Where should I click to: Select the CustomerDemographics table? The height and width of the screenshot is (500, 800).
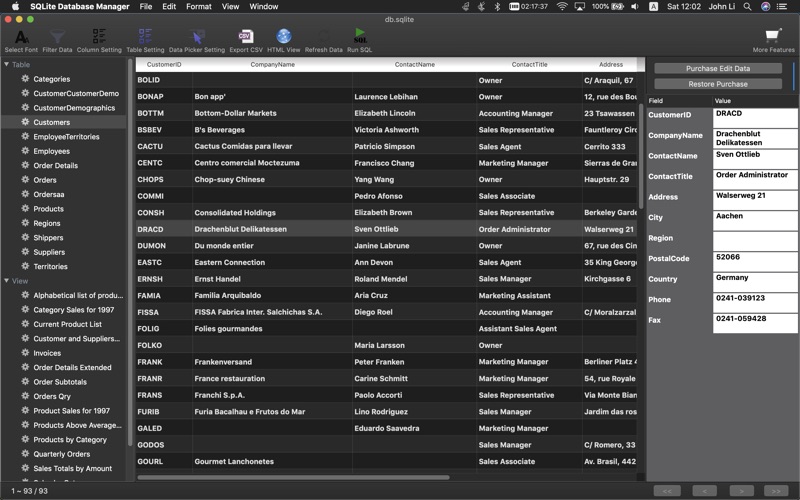tap(74, 108)
